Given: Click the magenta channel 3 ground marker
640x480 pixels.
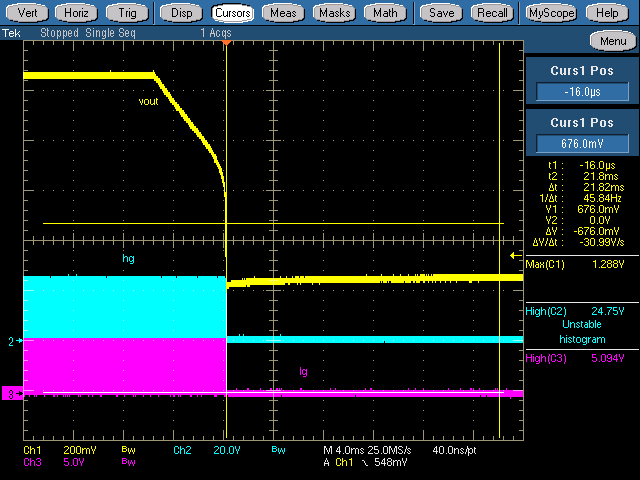Looking at the screenshot, I should tap(13, 394).
